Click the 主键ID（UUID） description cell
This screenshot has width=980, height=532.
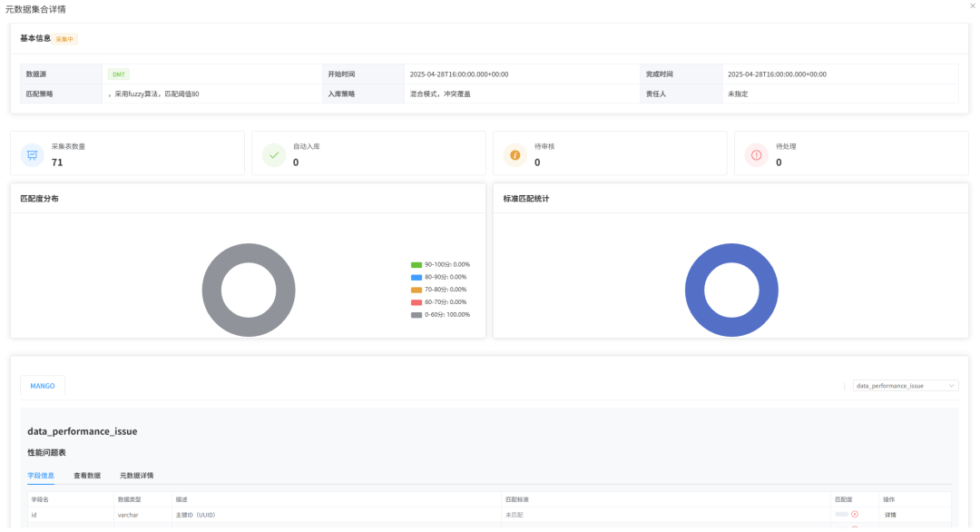196,515
